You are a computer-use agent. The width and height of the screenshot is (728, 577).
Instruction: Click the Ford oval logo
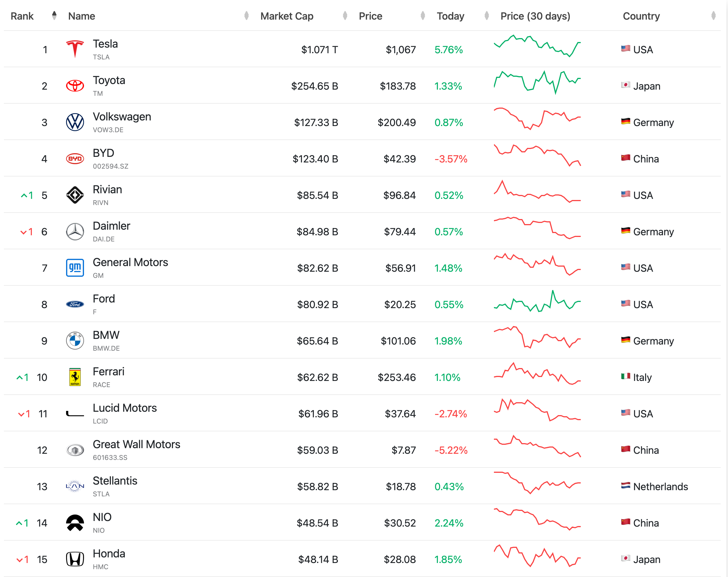tap(75, 304)
